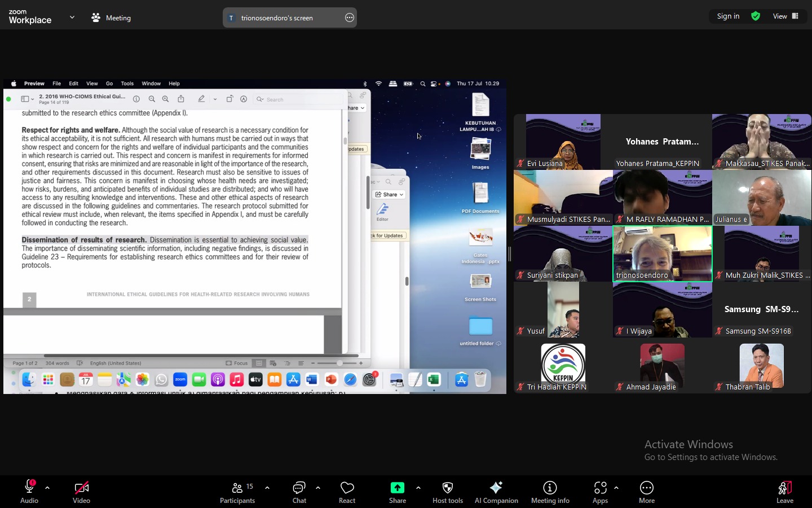Open the Preview Window menu
Viewport: 812px width, 508px height.
(151, 84)
